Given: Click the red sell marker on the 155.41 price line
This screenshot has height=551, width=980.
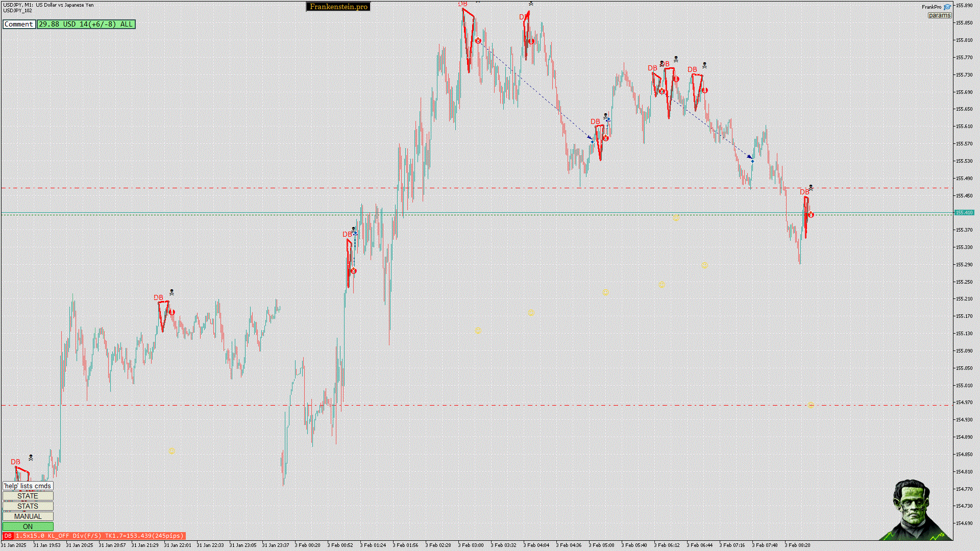Looking at the screenshot, I should pyautogui.click(x=811, y=215).
